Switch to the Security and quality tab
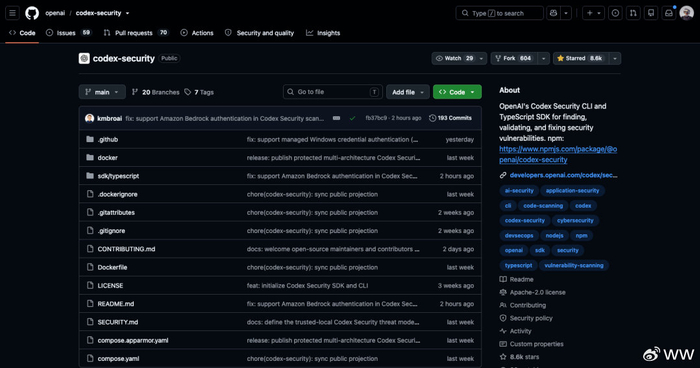This screenshot has height=368, width=700. (x=259, y=33)
